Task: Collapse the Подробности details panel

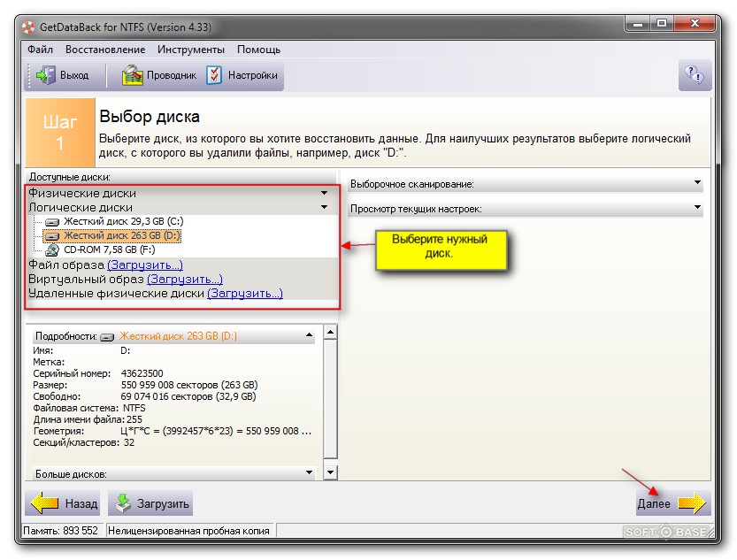Action: point(309,335)
